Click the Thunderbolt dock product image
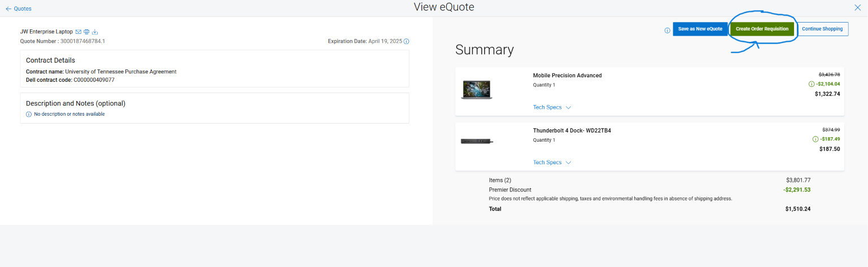Image resolution: width=868 pixels, height=267 pixels. coord(477,141)
